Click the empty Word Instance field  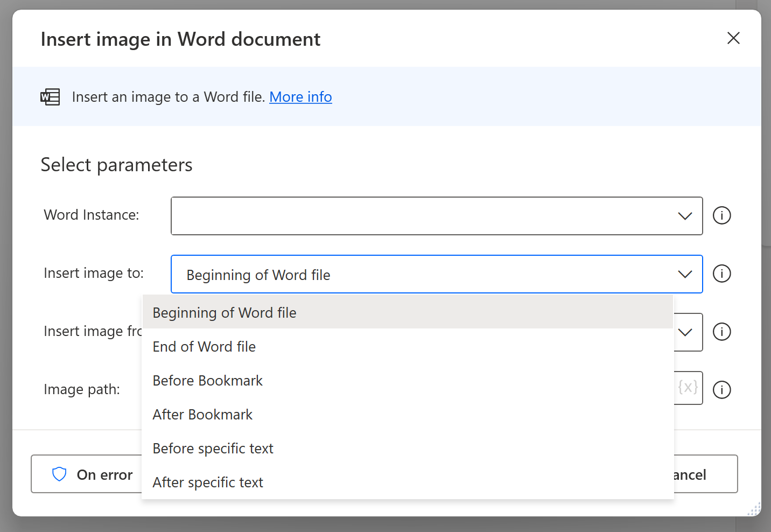[420, 216]
